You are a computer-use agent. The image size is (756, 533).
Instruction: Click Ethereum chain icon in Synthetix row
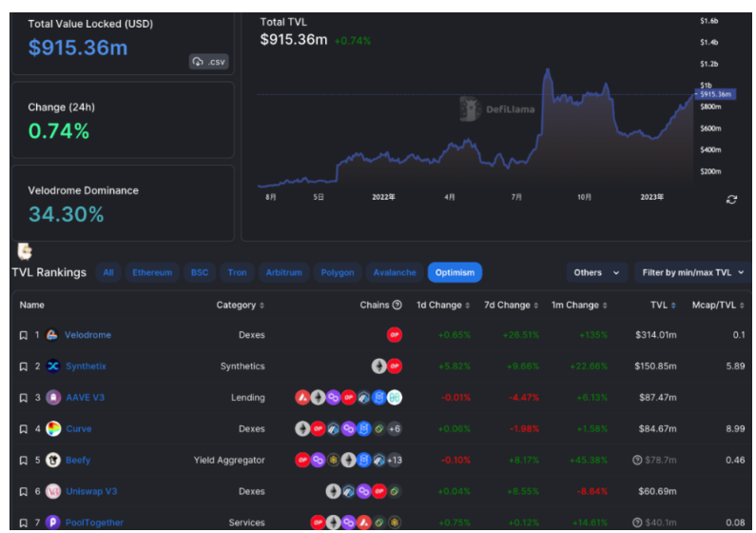click(x=379, y=366)
